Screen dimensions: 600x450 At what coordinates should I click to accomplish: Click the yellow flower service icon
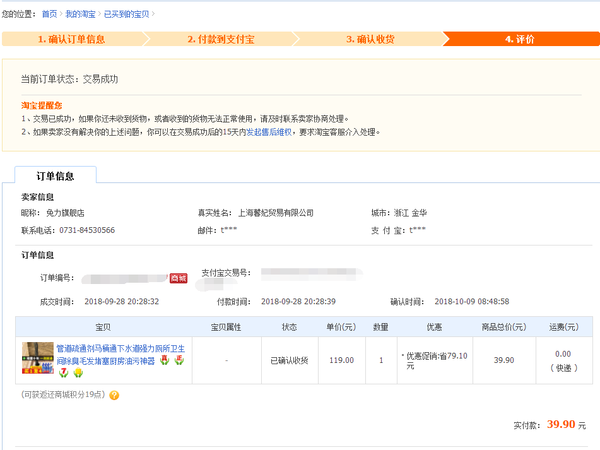point(78,372)
